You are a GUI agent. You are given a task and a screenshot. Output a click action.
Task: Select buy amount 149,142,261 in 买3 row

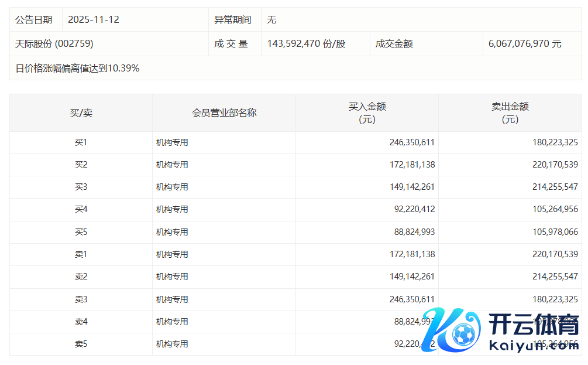point(412,187)
